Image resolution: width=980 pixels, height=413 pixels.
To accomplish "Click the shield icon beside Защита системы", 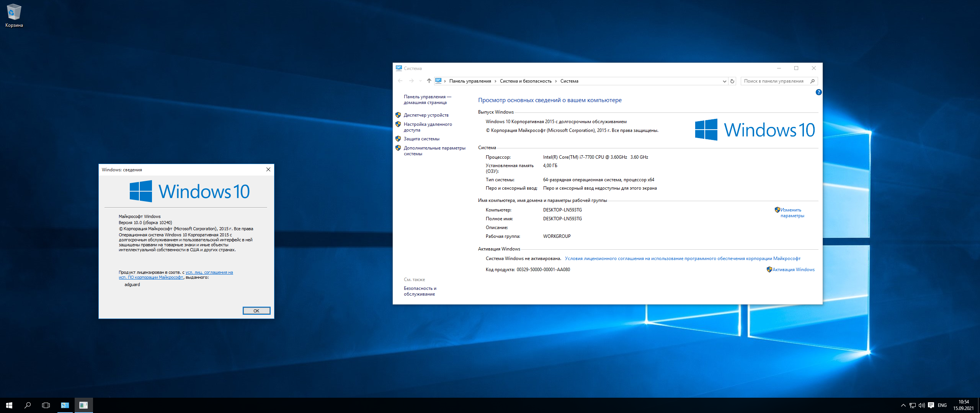I will 398,138.
